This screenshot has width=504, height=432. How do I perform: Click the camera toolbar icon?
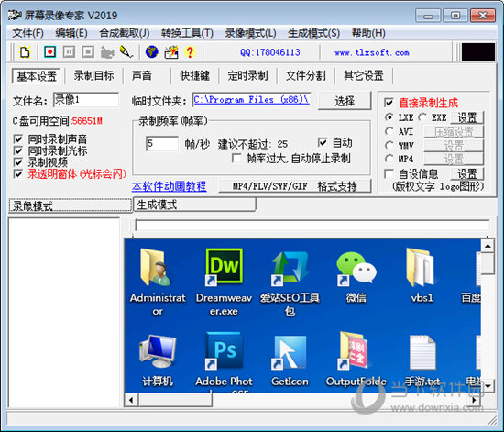pos(107,52)
